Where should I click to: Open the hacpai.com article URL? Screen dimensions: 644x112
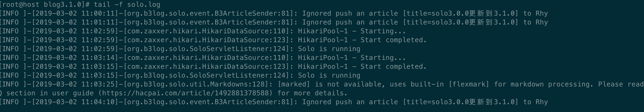(187, 93)
